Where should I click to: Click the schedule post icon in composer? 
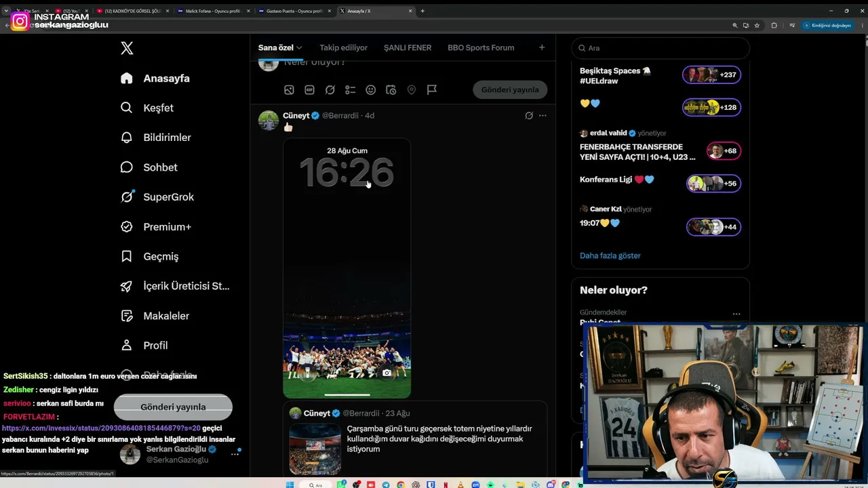click(391, 89)
